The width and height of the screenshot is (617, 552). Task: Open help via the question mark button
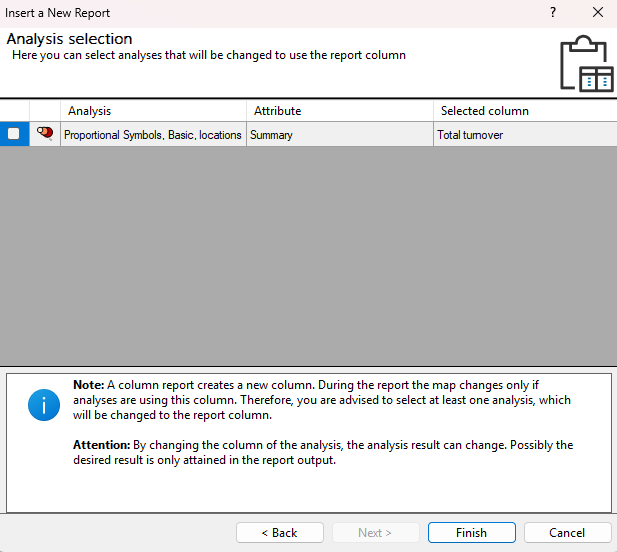point(553,13)
